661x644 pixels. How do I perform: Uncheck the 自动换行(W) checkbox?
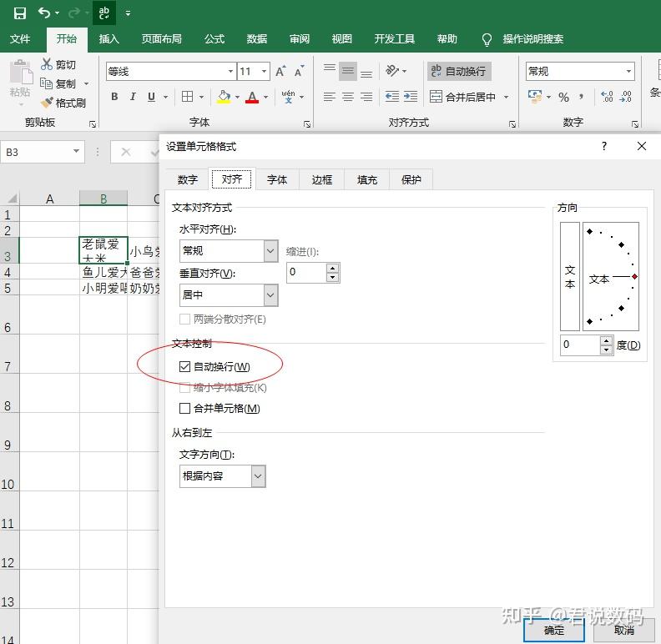[184, 367]
